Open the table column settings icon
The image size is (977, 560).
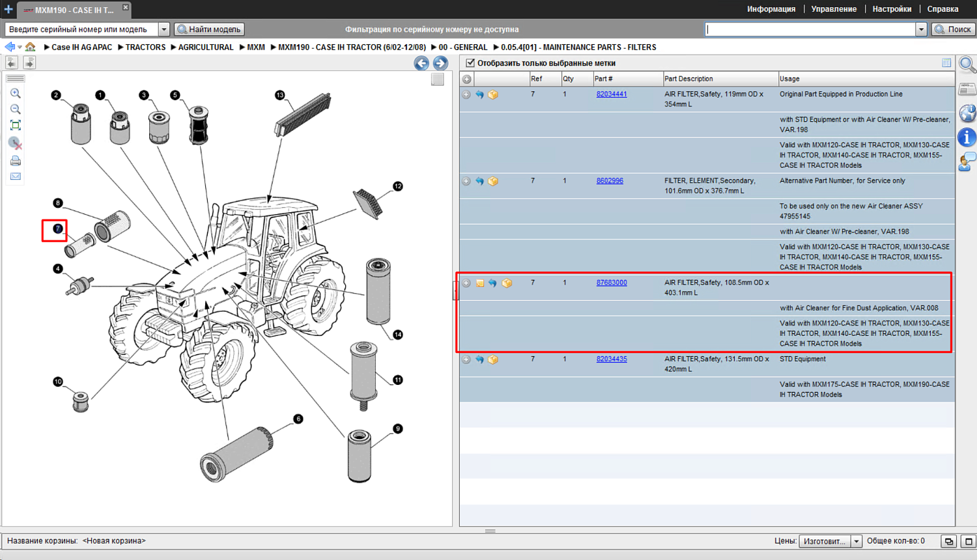point(946,63)
